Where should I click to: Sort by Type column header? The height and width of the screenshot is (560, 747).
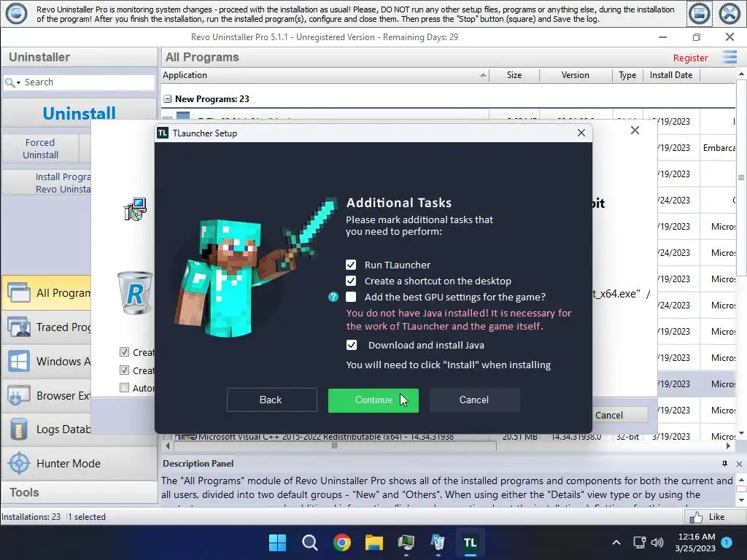point(627,75)
